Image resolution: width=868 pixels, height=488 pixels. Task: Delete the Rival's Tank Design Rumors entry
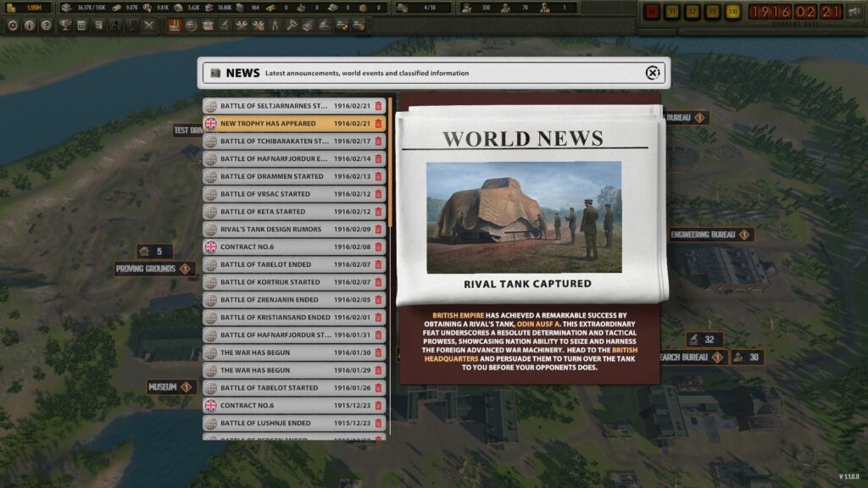point(378,230)
